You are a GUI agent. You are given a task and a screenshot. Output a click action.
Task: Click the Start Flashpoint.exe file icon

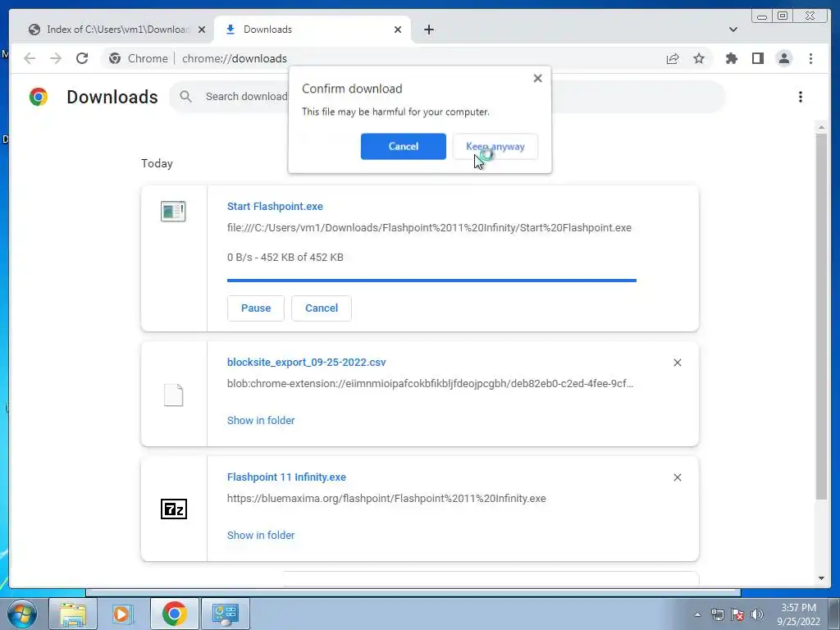[173, 211]
